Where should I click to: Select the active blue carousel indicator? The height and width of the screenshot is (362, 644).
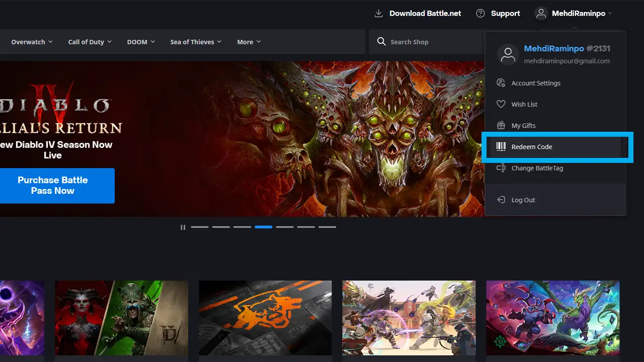263,227
